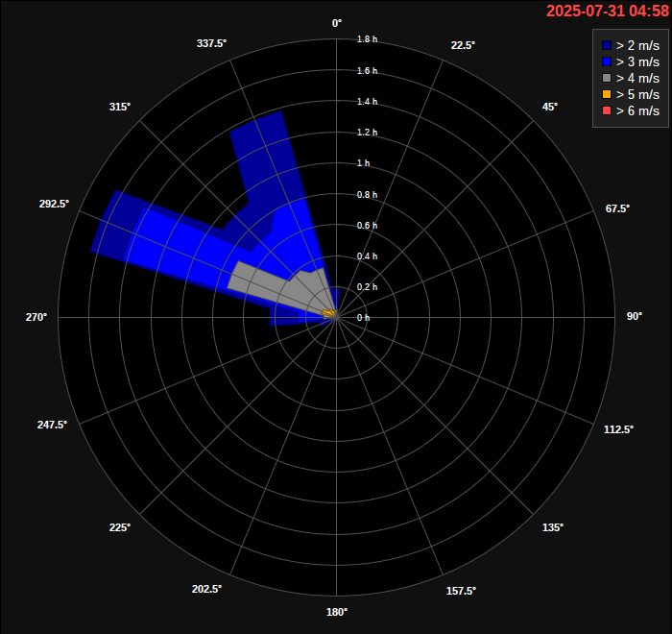Click the 157.5° direction label
This screenshot has height=634, width=672.
pos(461,591)
